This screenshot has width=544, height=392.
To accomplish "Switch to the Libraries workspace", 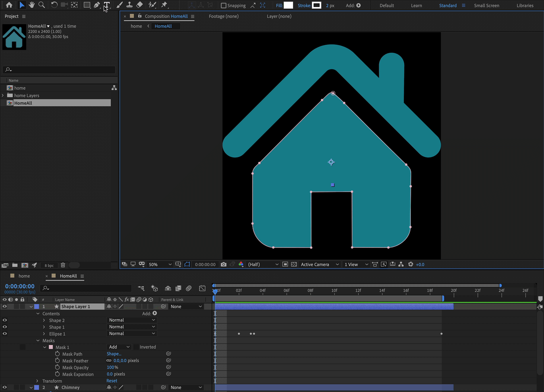I will (x=525, y=6).
